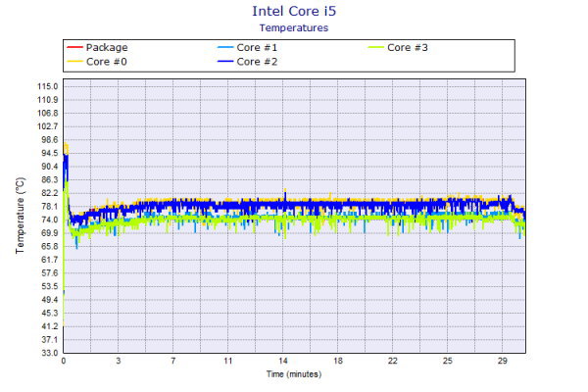Click the Temperatures subtitle
Screen dimensions: 588x392
294,28
